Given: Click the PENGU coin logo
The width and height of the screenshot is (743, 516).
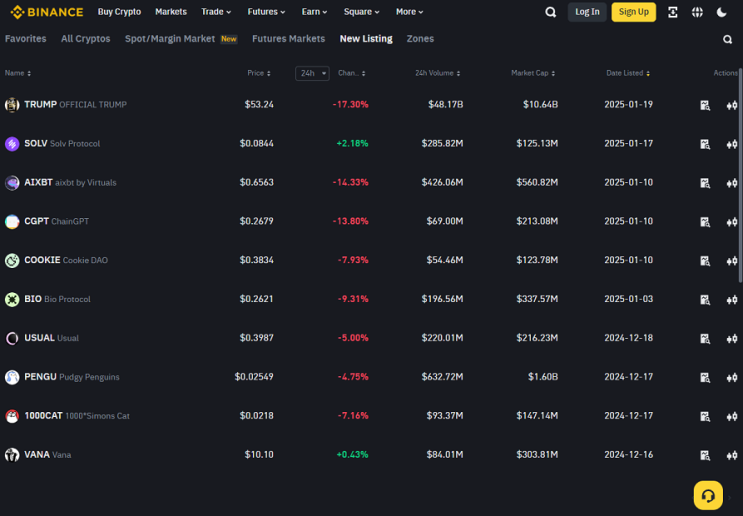Looking at the screenshot, I should (12, 377).
